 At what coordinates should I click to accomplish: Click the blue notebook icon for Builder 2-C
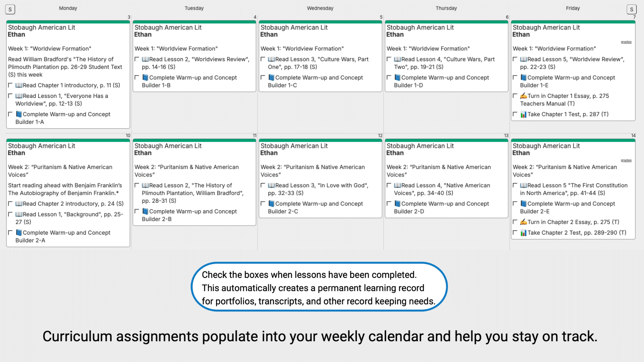(271, 203)
